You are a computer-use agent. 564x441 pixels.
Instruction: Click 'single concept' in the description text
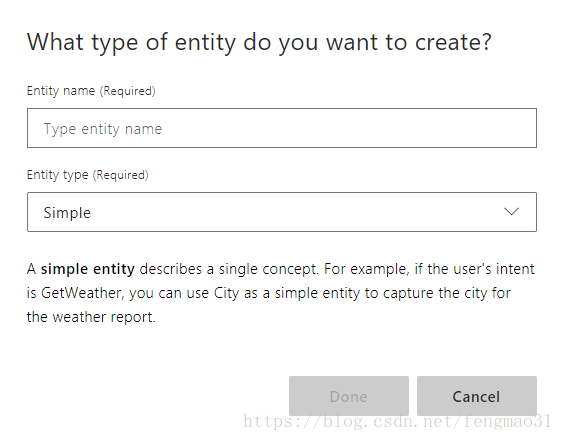[268, 269]
